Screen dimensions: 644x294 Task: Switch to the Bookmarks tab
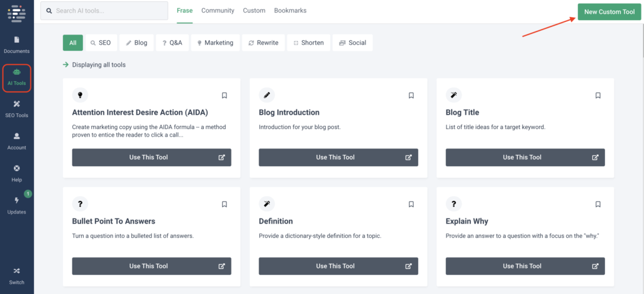[x=291, y=11]
